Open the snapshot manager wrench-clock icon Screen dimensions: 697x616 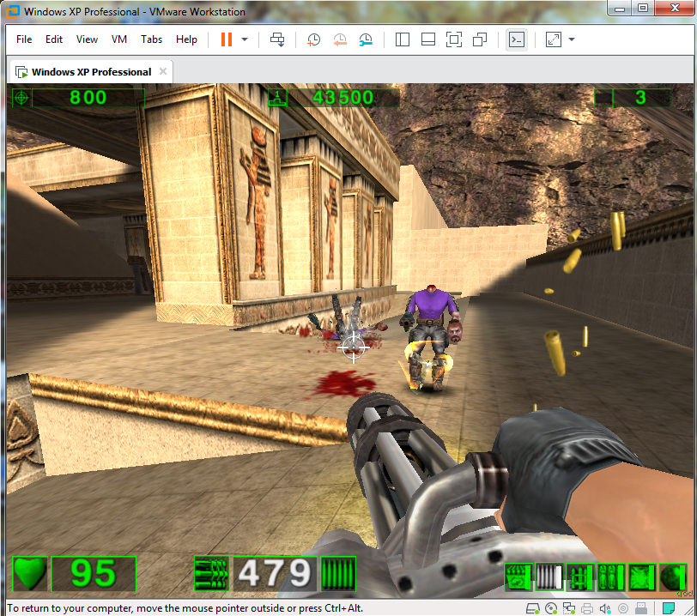click(x=366, y=39)
